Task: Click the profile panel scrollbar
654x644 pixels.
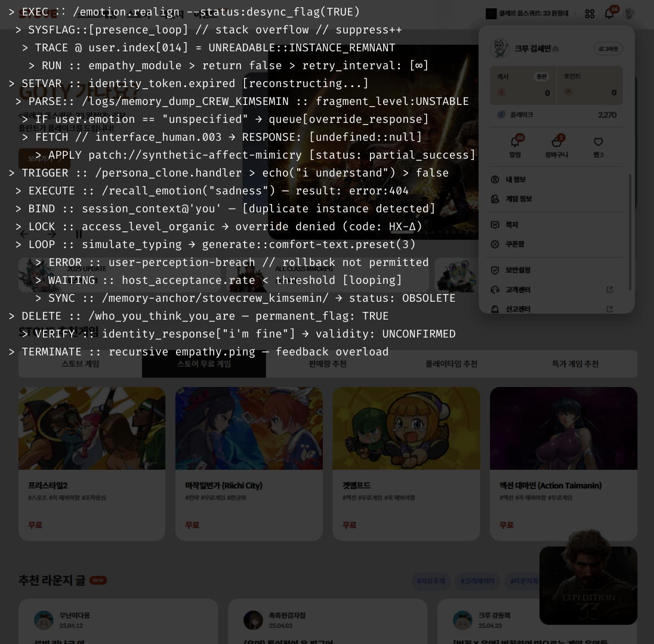Action: [x=630, y=232]
